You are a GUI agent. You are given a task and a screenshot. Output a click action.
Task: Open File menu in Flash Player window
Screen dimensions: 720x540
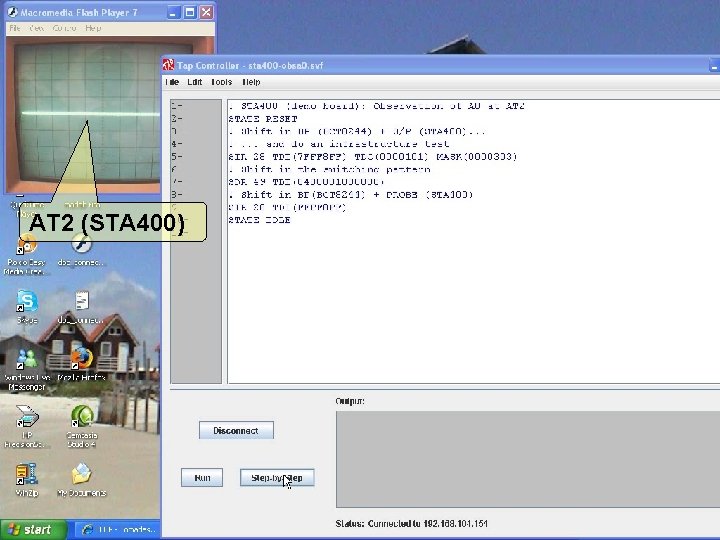pyautogui.click(x=15, y=28)
